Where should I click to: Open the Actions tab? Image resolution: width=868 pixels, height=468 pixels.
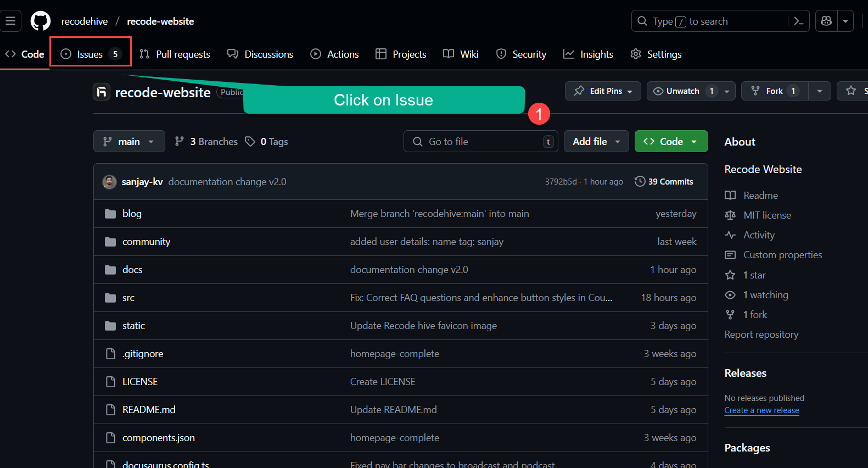tap(335, 54)
